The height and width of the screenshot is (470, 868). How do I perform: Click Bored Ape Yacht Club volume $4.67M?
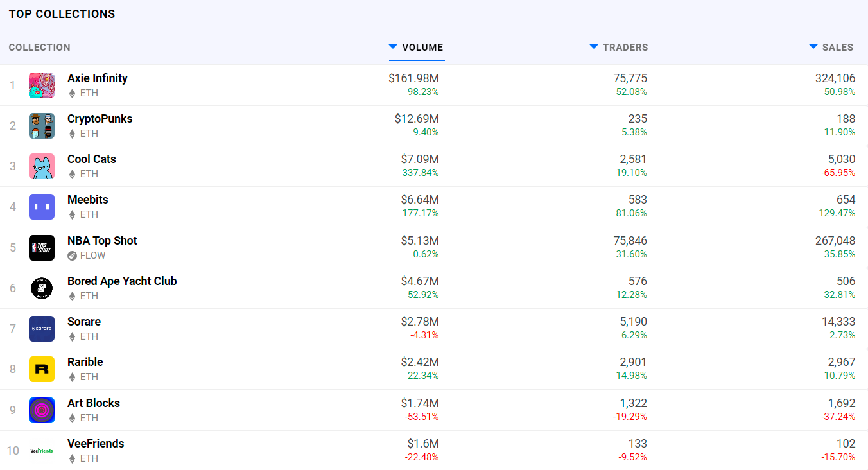coord(420,281)
